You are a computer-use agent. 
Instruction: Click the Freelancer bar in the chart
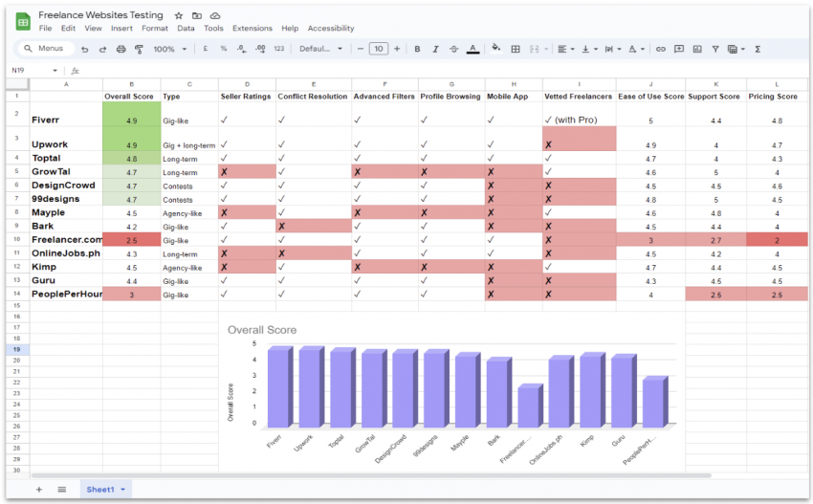[530, 406]
